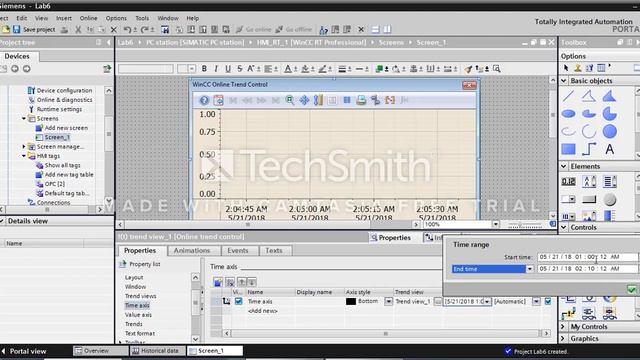Open the Axis style Bottom dropdown
This screenshot has height=360, width=640.
(x=388, y=301)
